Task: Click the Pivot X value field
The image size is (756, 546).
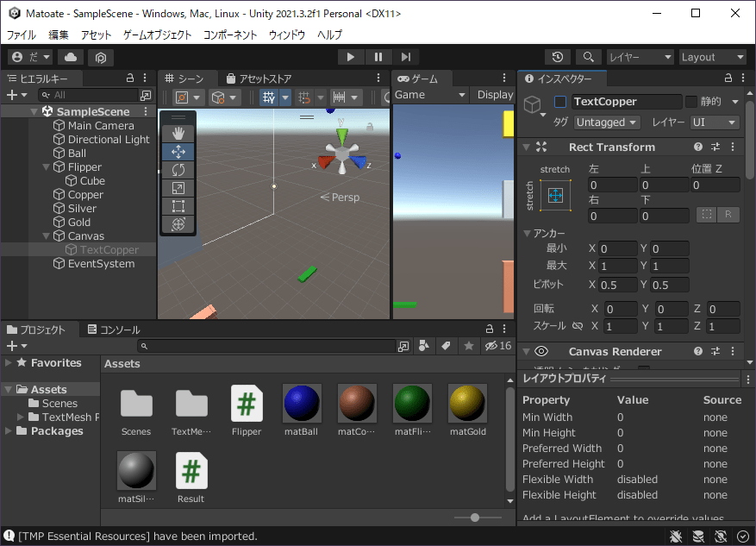Action: [617, 285]
